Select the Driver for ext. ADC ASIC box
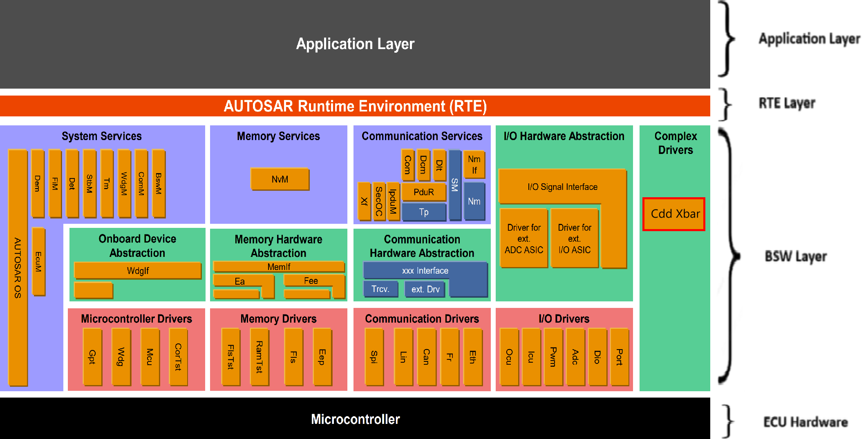 click(x=524, y=238)
